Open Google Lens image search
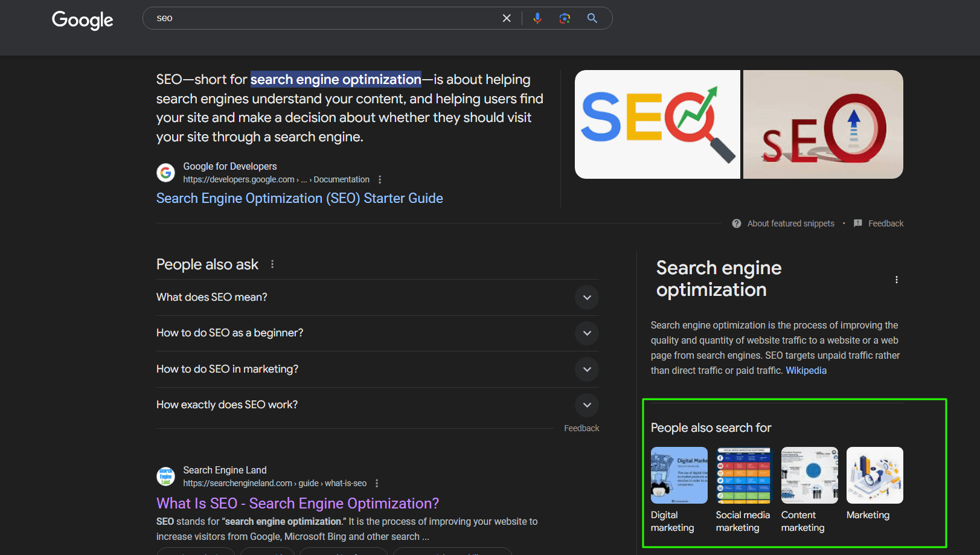Screen dimensions: 980x555 tap(565, 18)
